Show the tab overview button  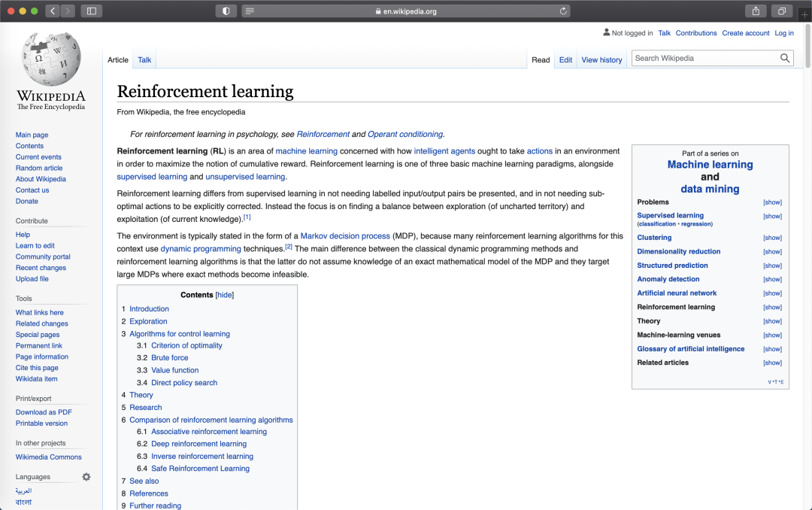[782, 11]
